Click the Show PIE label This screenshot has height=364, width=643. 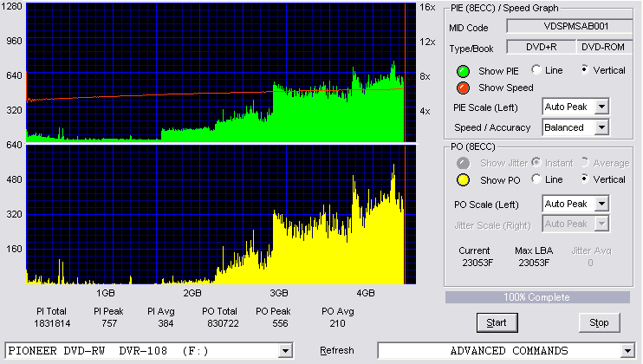click(498, 71)
